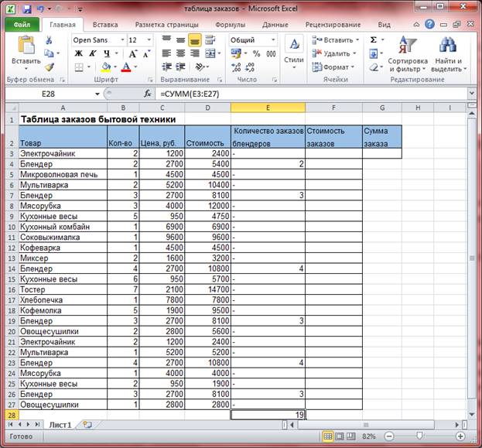Switch to the Вставка tab
Viewport: 482px width, 448px height.
click(x=105, y=25)
